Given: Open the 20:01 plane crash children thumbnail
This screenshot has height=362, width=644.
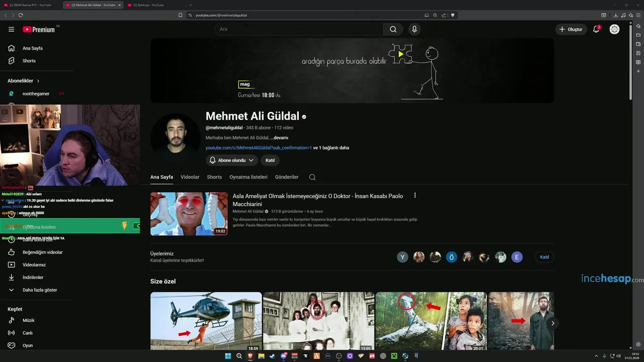Looking at the screenshot, I should pyautogui.click(x=431, y=322).
